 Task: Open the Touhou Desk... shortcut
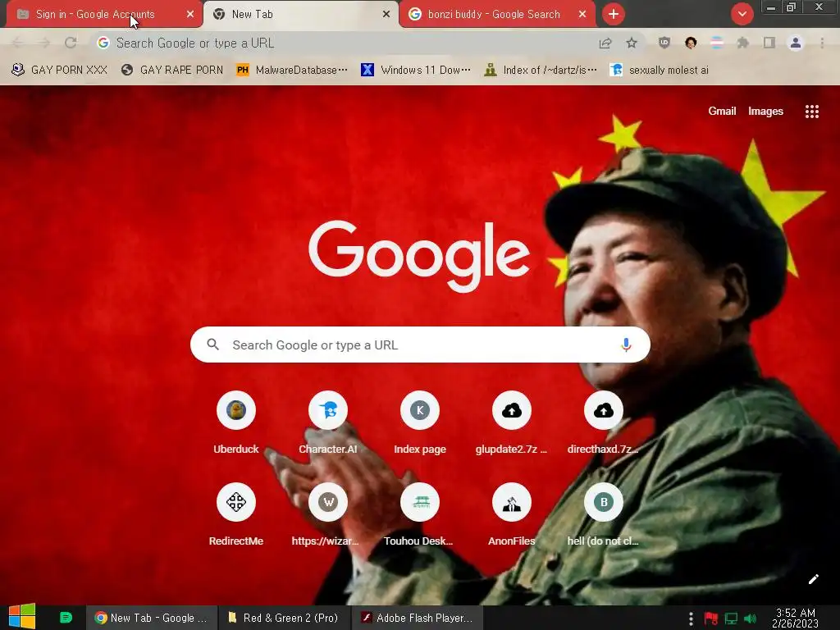420,515
